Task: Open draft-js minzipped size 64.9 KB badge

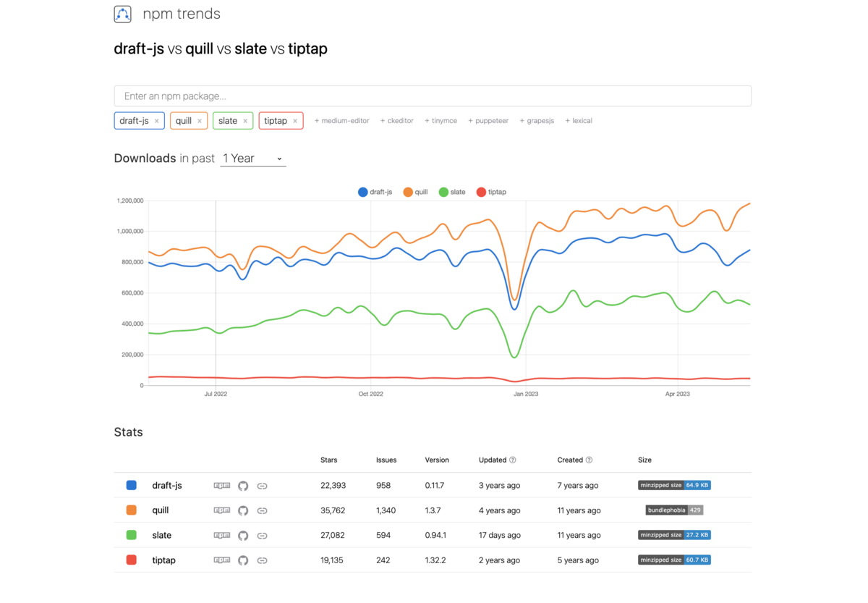Action: coord(674,485)
